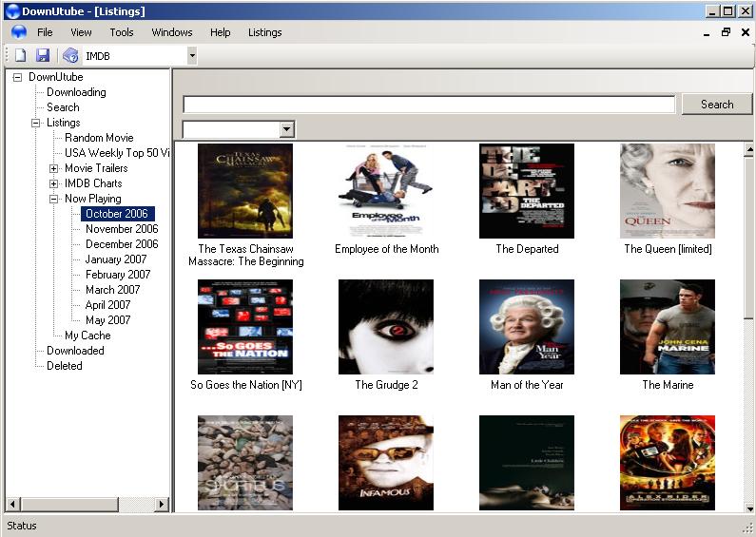The width and height of the screenshot is (756, 537).
Task: Click The Marine poster
Action: (x=668, y=327)
